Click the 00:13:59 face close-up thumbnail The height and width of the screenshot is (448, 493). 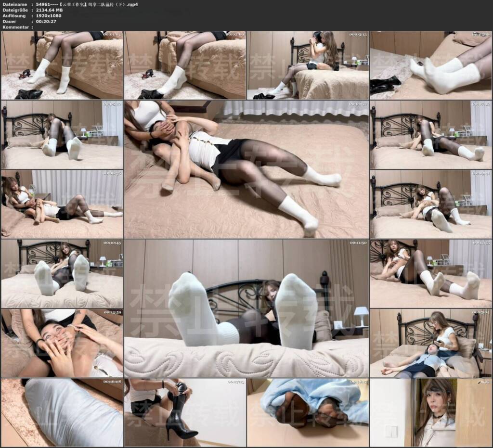pyautogui.click(x=62, y=344)
